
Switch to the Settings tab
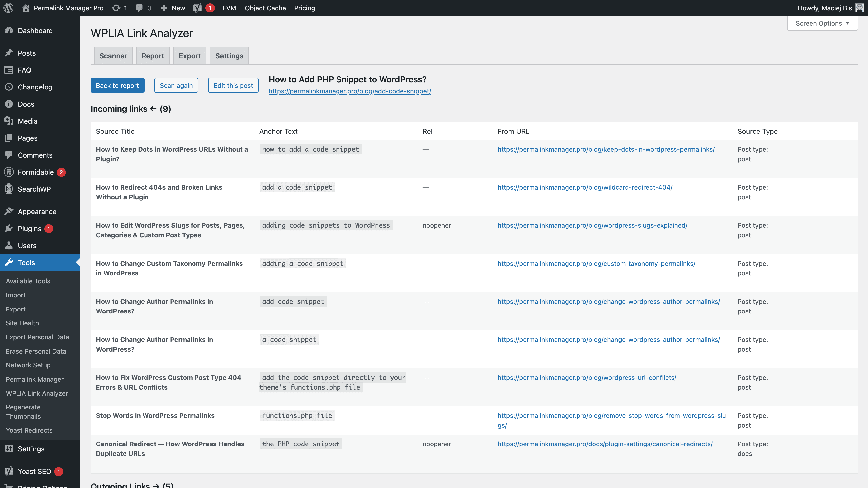point(229,56)
